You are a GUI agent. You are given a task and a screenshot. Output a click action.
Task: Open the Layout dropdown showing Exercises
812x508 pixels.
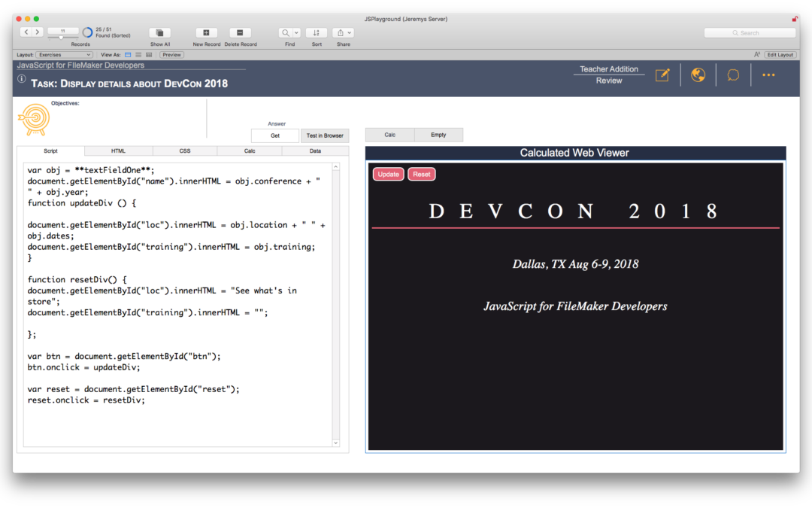pos(64,54)
